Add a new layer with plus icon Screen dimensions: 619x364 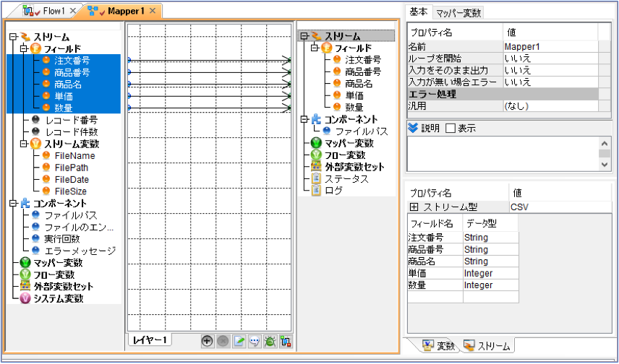tap(208, 341)
